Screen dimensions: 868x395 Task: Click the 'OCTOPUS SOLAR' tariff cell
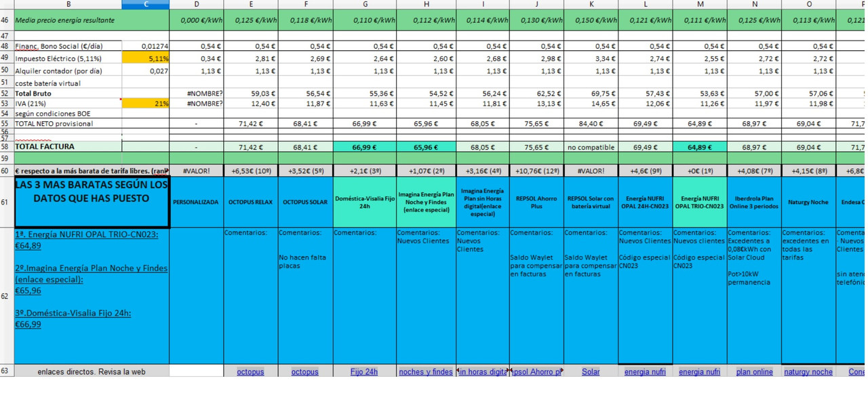tap(304, 203)
